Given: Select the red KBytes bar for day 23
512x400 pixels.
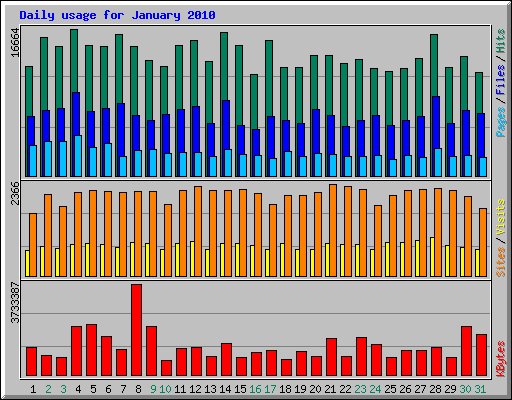Looking at the screenshot, I should [x=361, y=357].
